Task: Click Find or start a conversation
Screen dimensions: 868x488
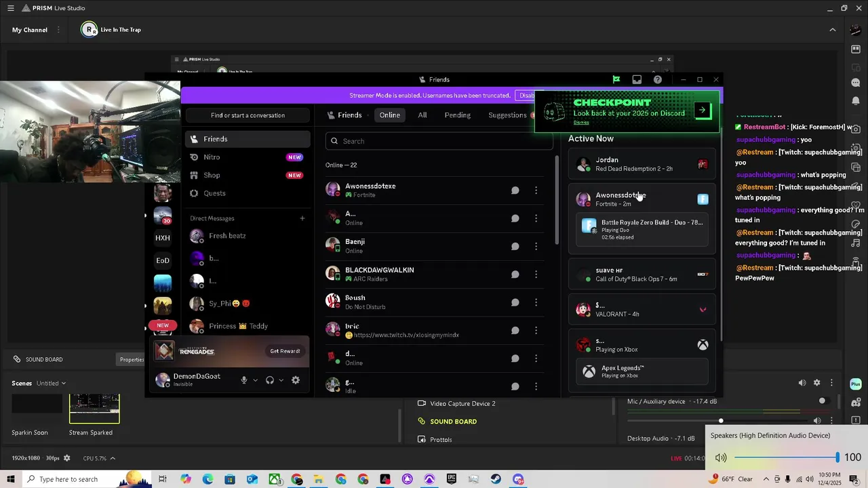Action: 248,115
